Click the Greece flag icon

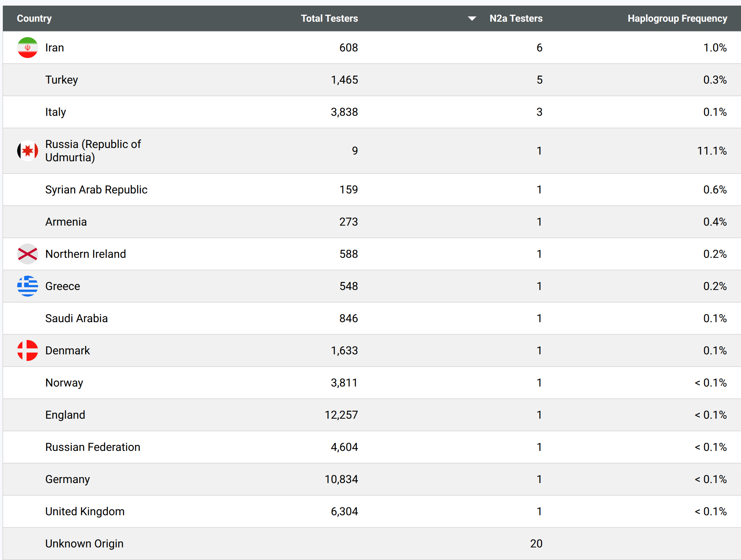28,286
